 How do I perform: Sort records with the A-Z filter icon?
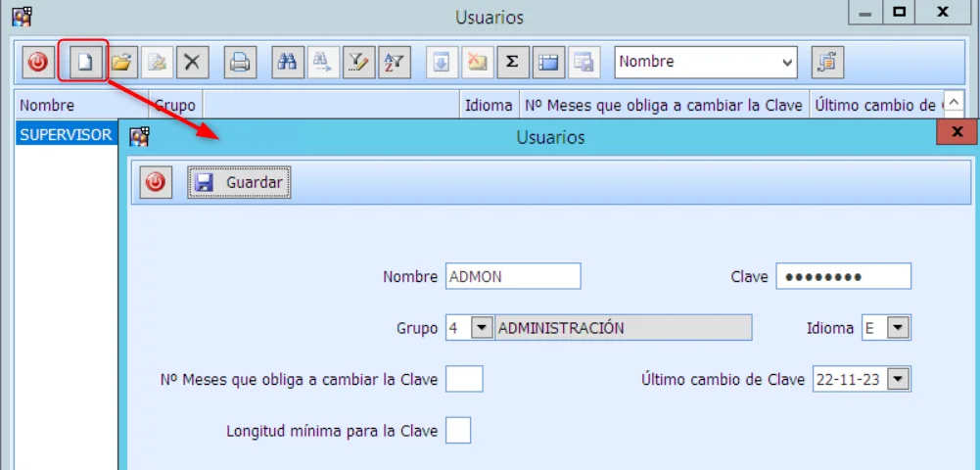click(x=394, y=62)
